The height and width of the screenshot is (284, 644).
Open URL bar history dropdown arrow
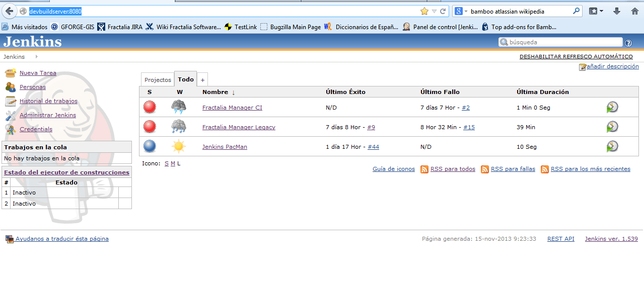[x=434, y=11]
